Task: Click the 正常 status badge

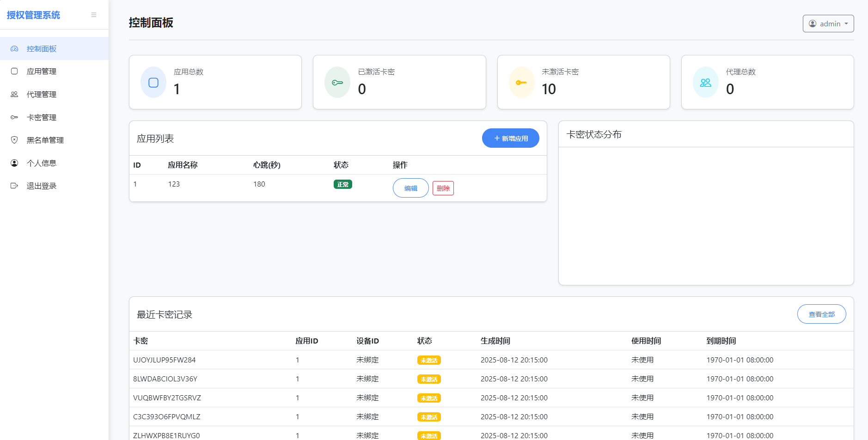Action: (343, 184)
